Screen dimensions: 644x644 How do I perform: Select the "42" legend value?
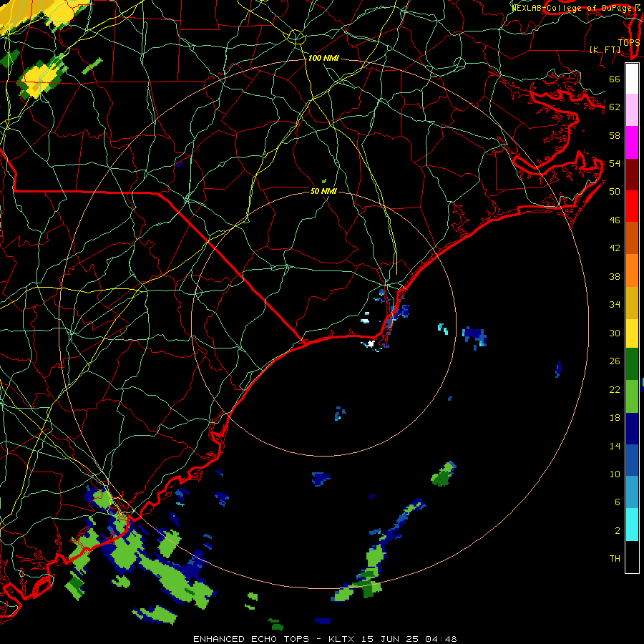tap(615, 248)
